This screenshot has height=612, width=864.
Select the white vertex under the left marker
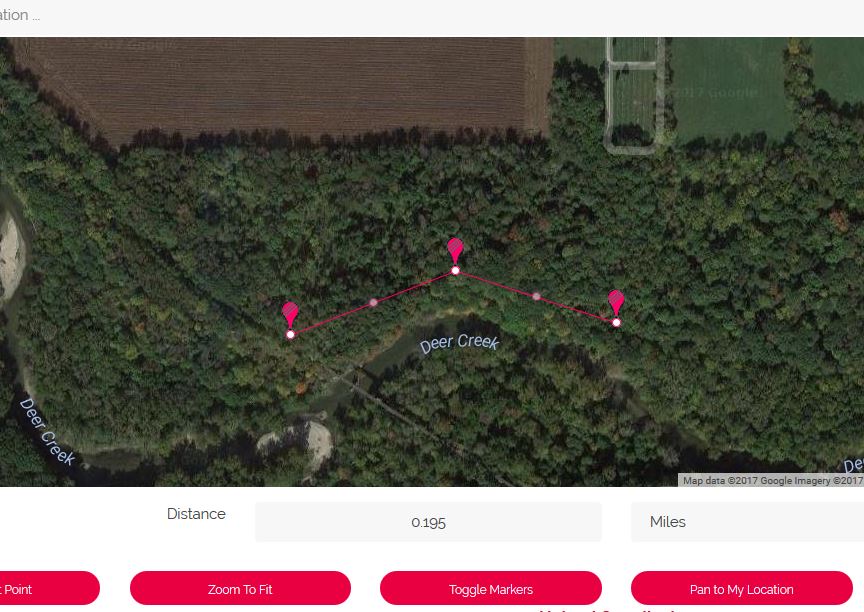click(x=290, y=334)
